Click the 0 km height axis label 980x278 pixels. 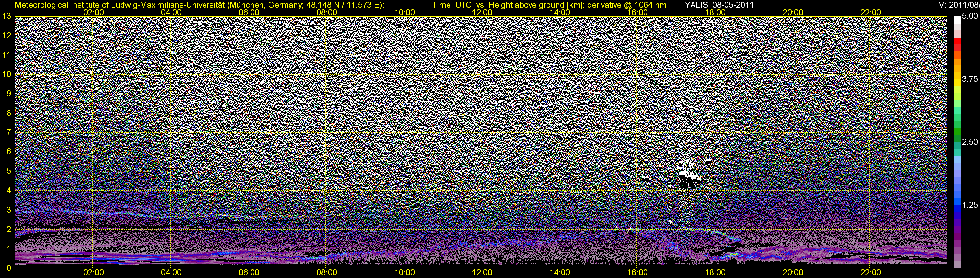pos(9,268)
